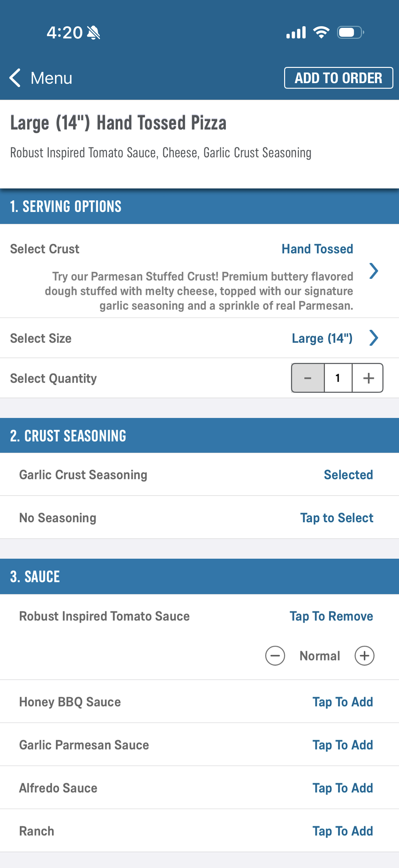
Task: Tap the Serving Options section header
Action: [199, 207]
